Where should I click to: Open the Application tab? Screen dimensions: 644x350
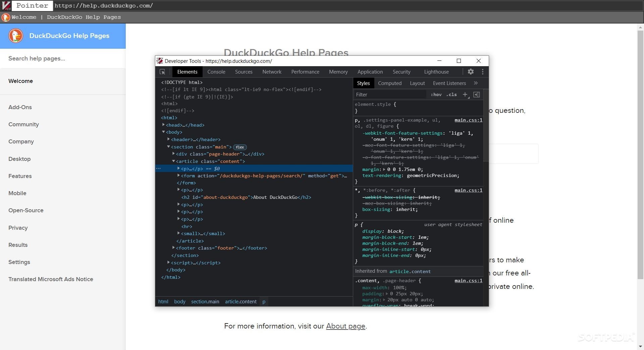tap(370, 72)
